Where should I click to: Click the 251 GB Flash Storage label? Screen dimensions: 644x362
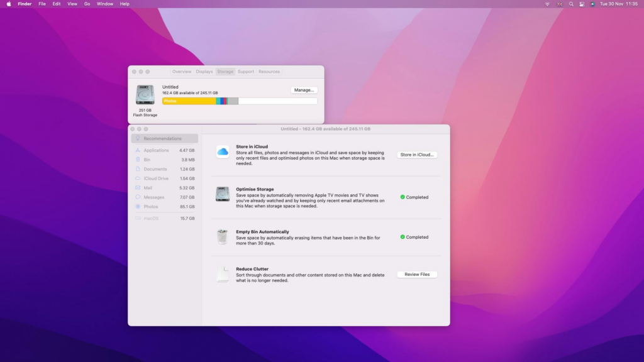[x=145, y=113]
